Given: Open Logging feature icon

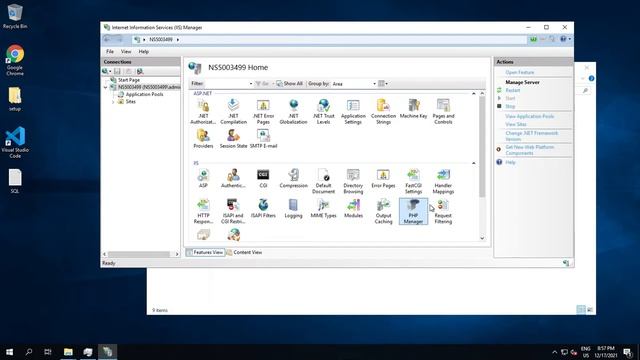Looking at the screenshot, I should tap(293, 208).
